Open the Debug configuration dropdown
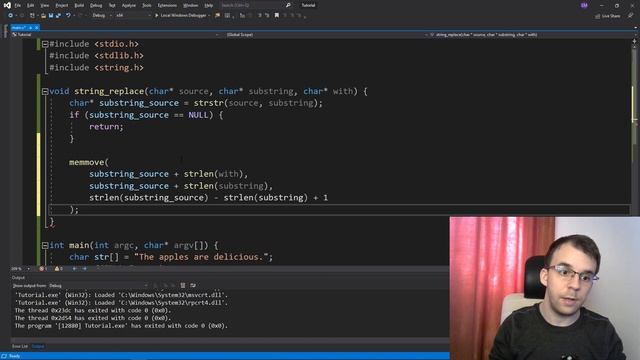This screenshot has height=360, width=640. tap(102, 16)
